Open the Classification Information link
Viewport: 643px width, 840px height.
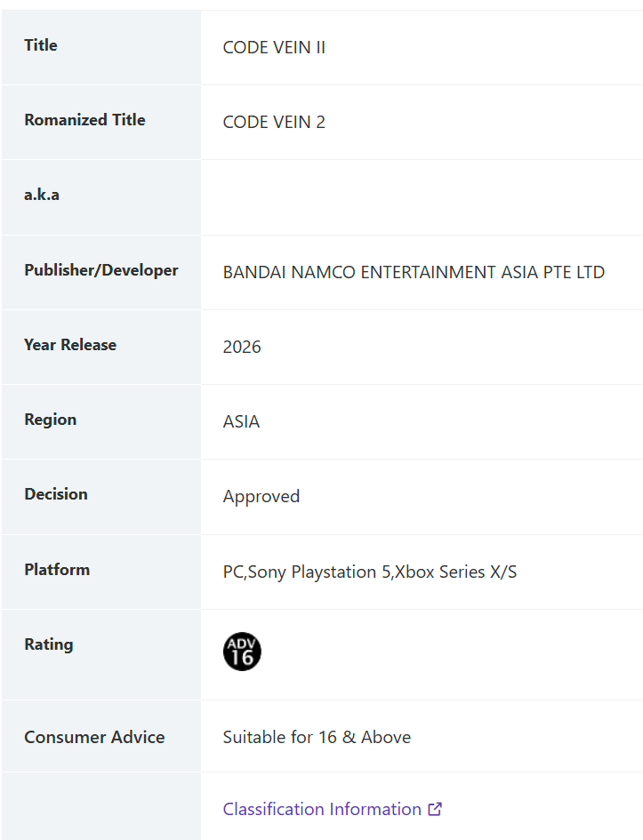tap(322, 809)
